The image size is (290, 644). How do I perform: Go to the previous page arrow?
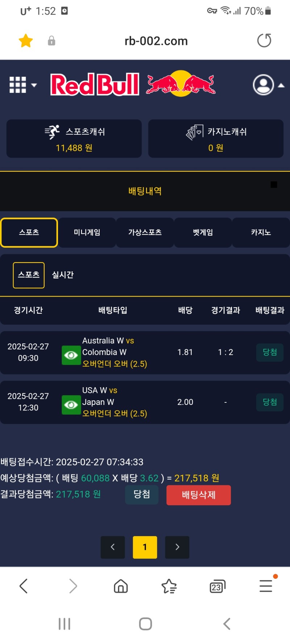tap(113, 547)
